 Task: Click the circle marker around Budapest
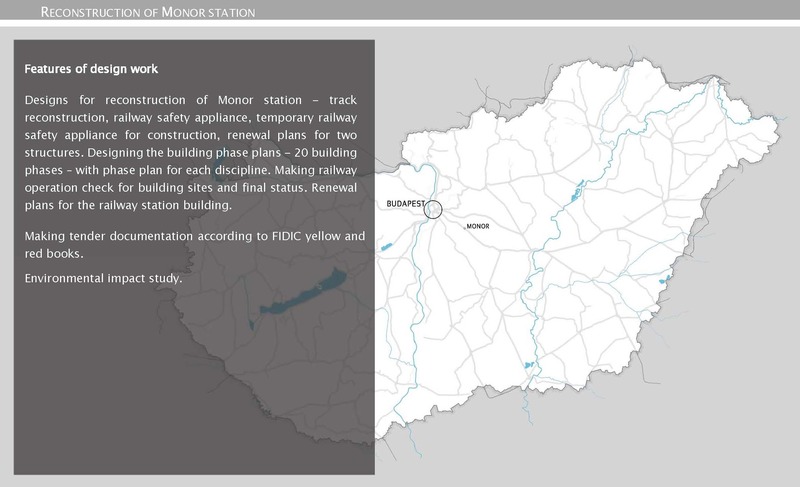(x=433, y=210)
